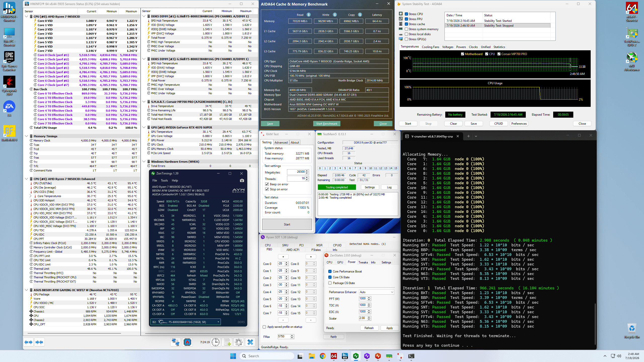Open a new tab in the Y-cruncher terminal

pos(468,136)
